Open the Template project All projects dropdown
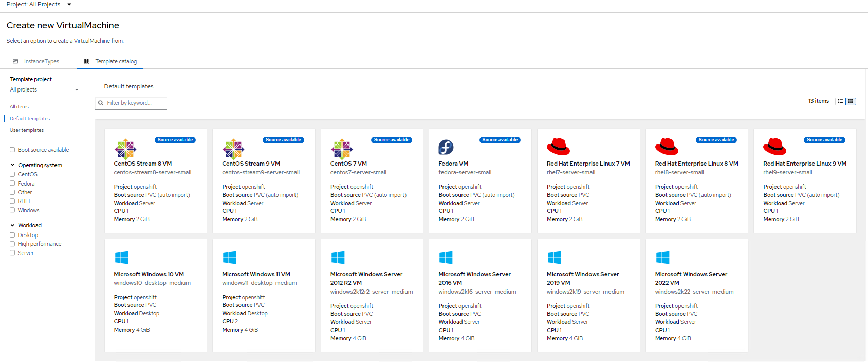 [x=44, y=90]
